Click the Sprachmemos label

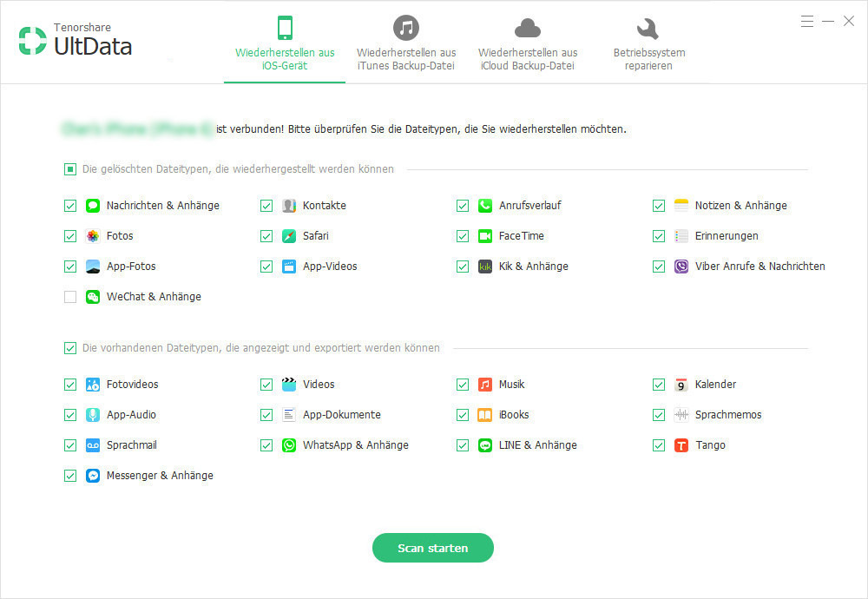[x=728, y=415]
